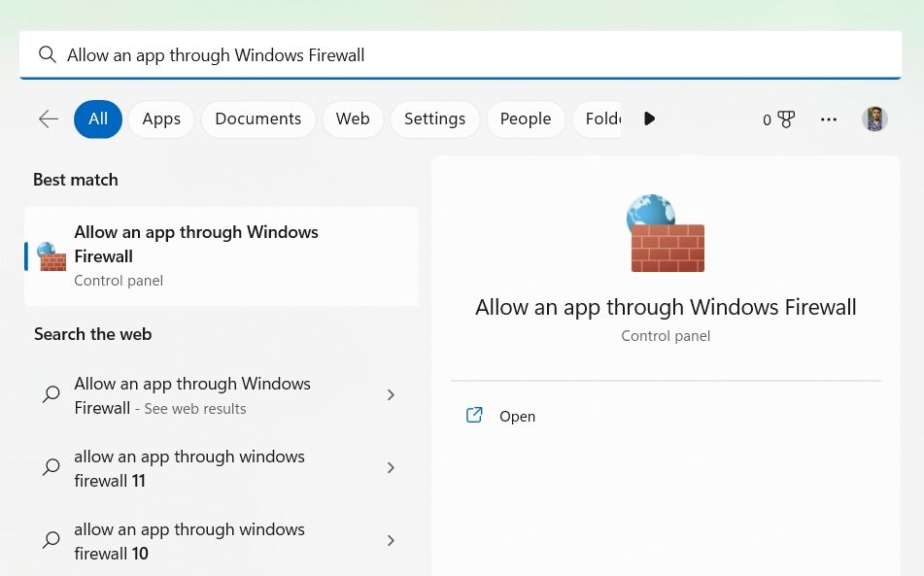Switch to the Apps filter tab
Viewport: 924px width, 576px height.
coord(161,119)
